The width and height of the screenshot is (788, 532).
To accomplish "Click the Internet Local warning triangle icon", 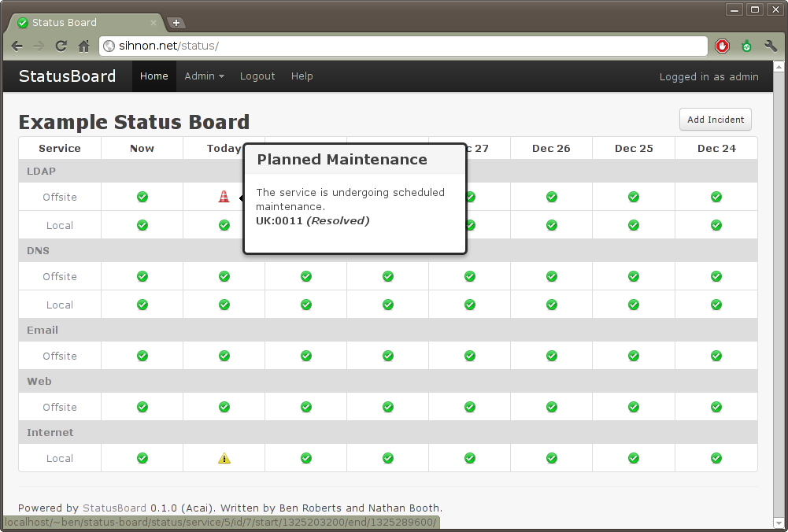I will tap(224, 458).
